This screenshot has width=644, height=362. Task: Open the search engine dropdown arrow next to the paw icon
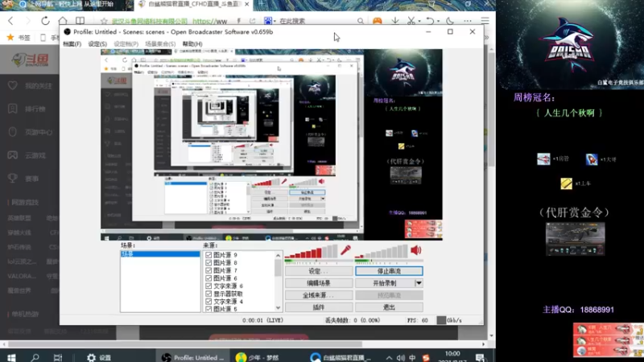(x=275, y=21)
